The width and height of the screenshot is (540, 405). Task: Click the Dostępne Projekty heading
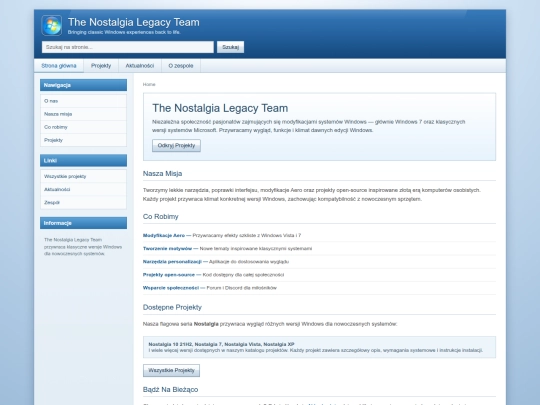pyautogui.click(x=172, y=307)
